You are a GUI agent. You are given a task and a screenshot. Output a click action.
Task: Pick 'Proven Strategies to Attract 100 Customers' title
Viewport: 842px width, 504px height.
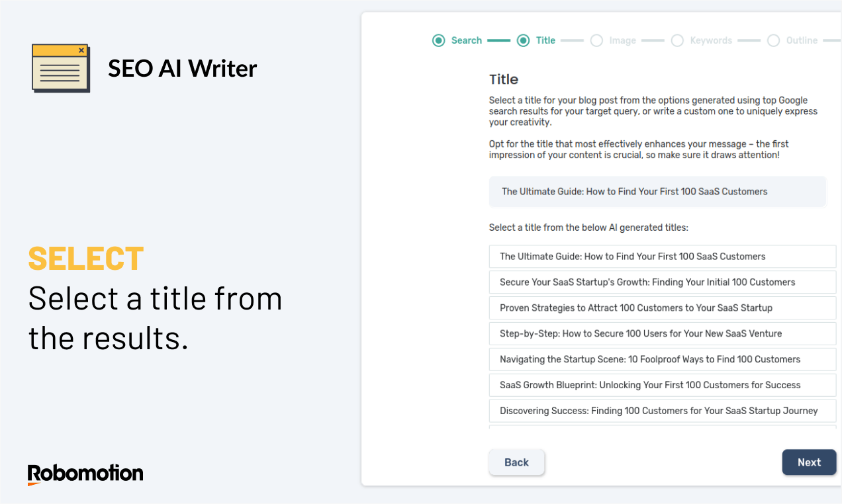(663, 308)
